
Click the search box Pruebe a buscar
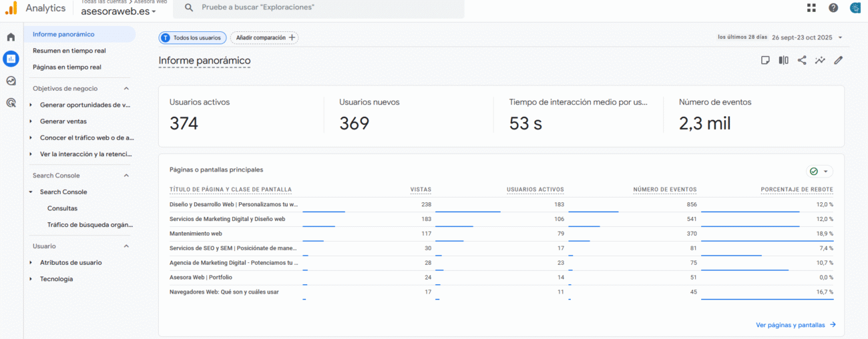(318, 8)
